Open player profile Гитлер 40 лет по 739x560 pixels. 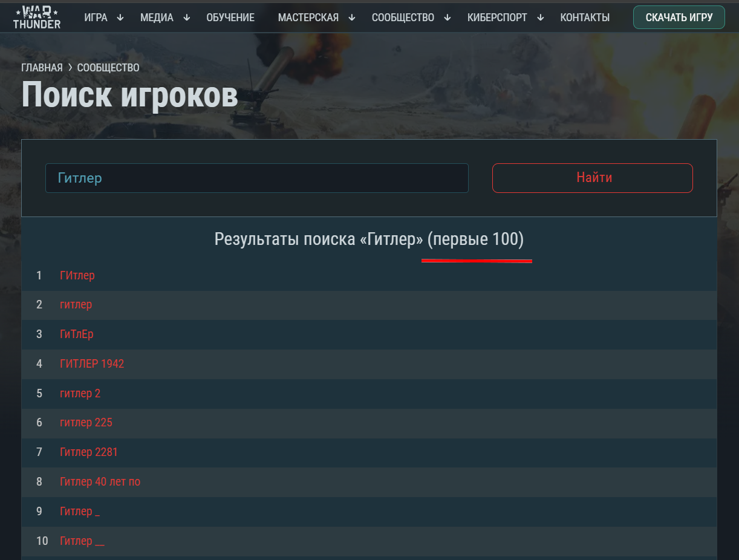tap(100, 482)
